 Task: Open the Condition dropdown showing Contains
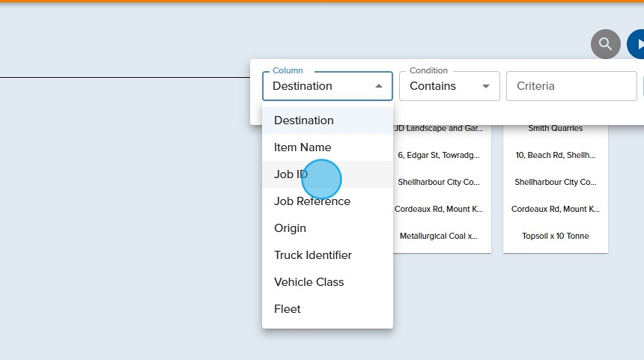[x=449, y=86]
